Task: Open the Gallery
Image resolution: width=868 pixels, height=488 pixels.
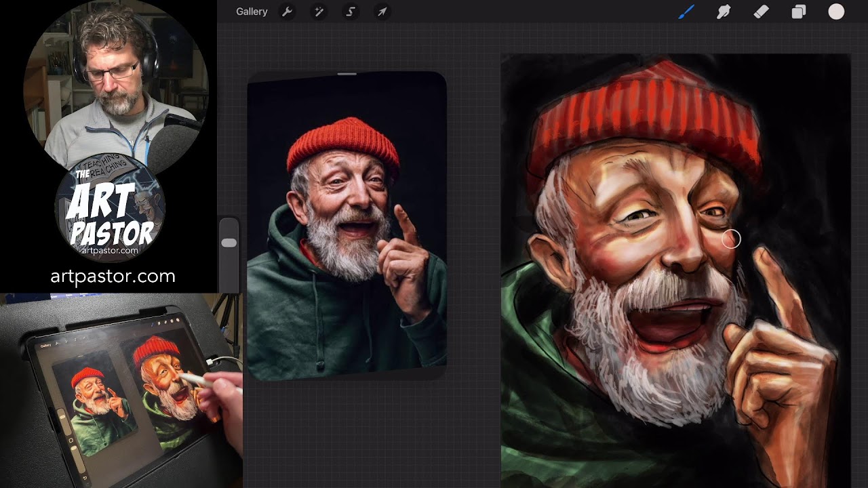Action: [252, 12]
